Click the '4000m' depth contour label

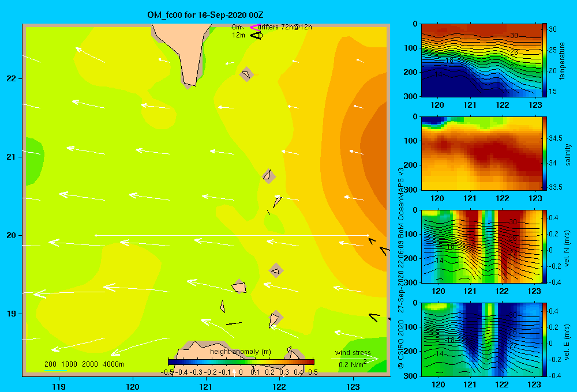pos(113,364)
